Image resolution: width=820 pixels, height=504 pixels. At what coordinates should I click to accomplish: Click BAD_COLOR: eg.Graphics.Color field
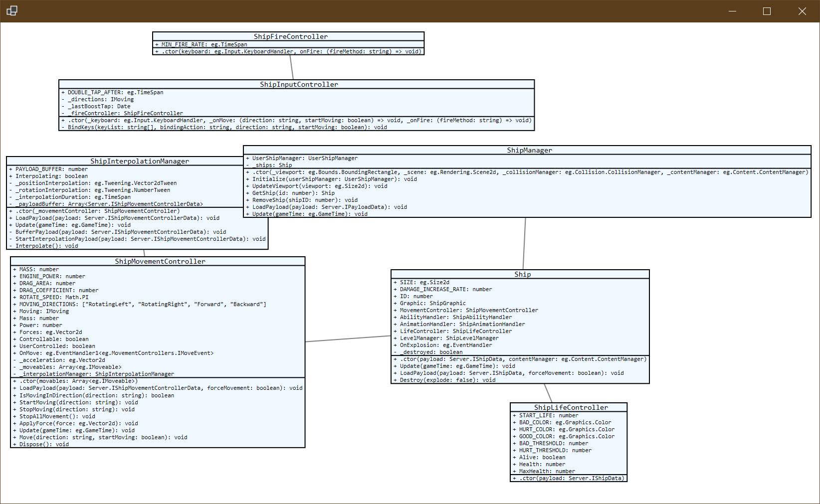point(562,422)
